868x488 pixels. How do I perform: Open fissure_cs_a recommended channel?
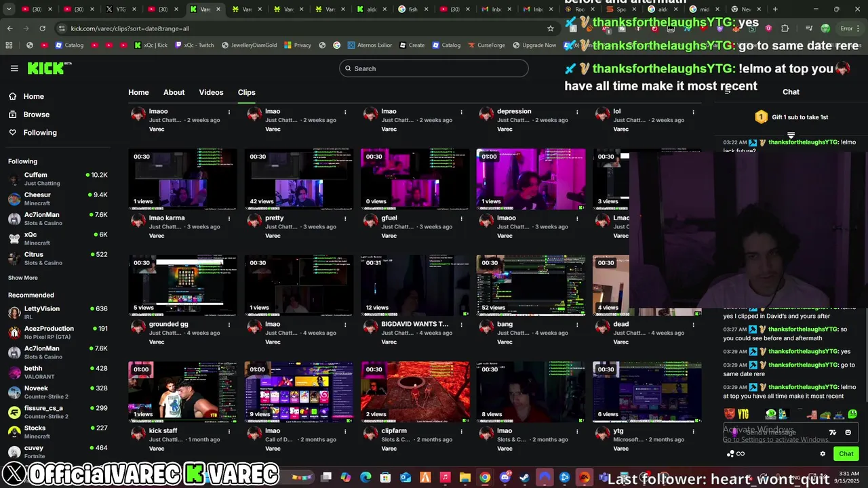coord(58,412)
